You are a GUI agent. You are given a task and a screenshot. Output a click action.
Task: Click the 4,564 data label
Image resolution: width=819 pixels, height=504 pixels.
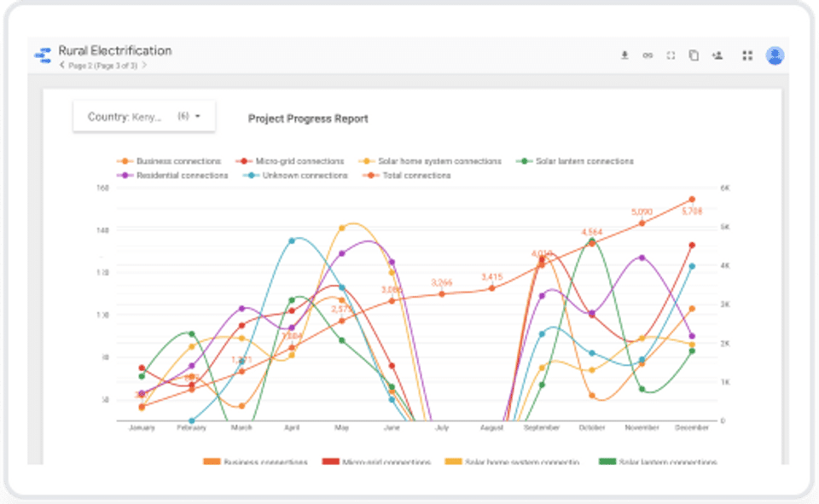[x=592, y=232]
